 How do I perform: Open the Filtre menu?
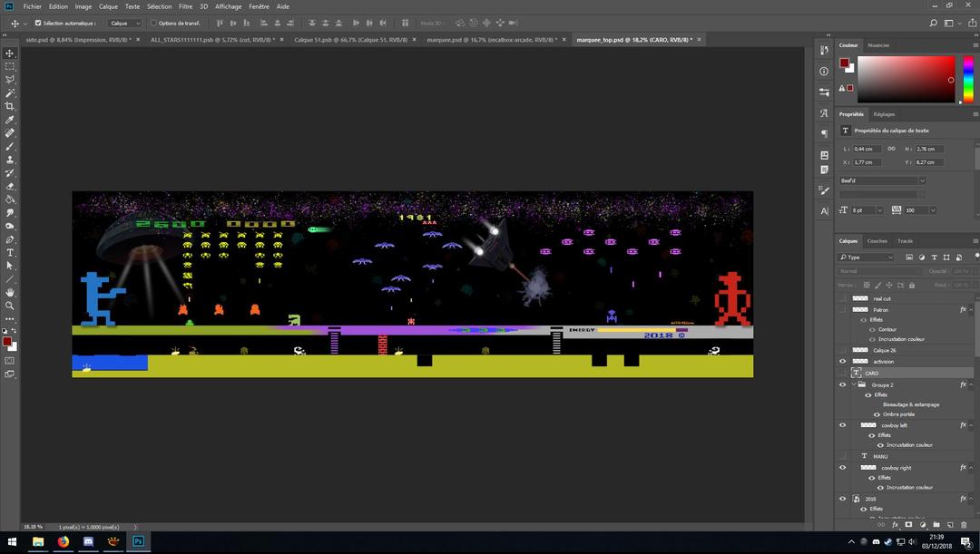click(x=186, y=6)
